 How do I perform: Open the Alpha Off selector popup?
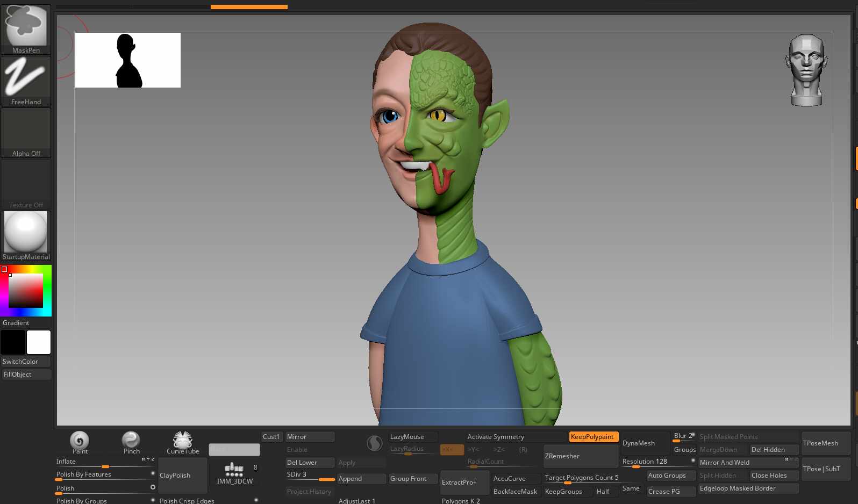click(26, 131)
